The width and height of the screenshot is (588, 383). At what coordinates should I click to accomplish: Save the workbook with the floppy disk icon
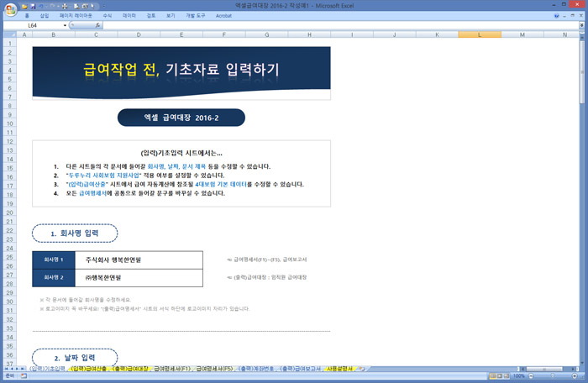pyautogui.click(x=33, y=6)
